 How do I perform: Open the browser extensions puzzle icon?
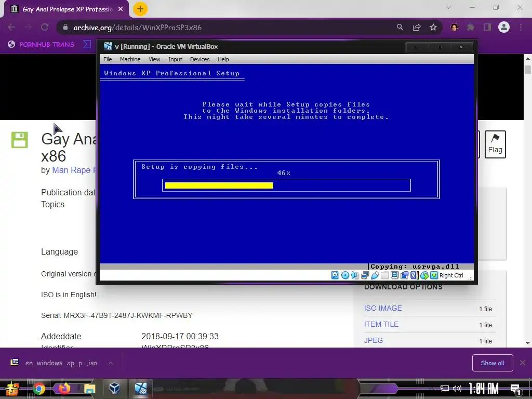(470, 27)
